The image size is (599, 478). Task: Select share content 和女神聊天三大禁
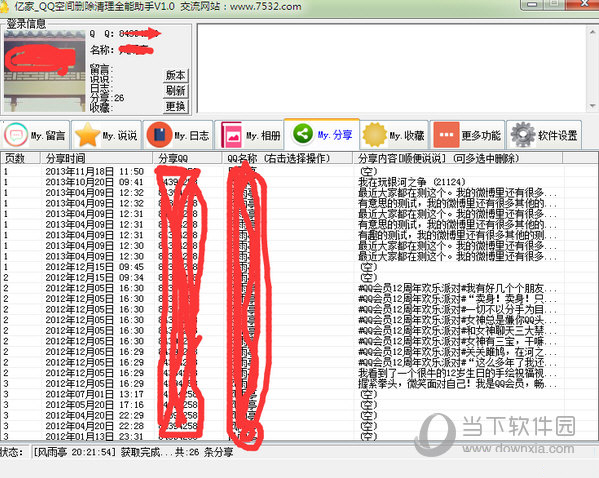click(x=457, y=331)
